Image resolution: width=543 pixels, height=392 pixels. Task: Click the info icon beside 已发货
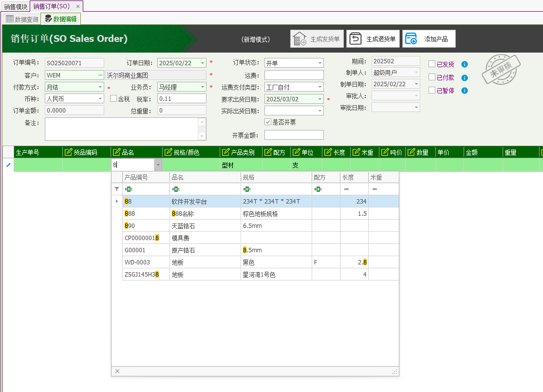point(465,64)
